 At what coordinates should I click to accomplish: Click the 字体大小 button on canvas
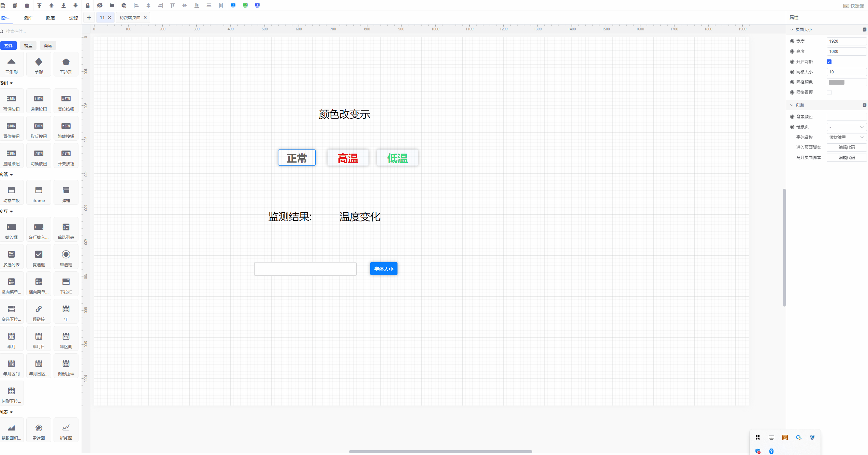point(384,269)
